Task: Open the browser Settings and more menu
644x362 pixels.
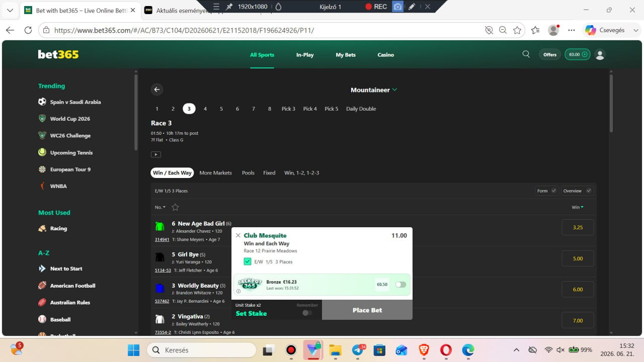Action: (x=571, y=30)
